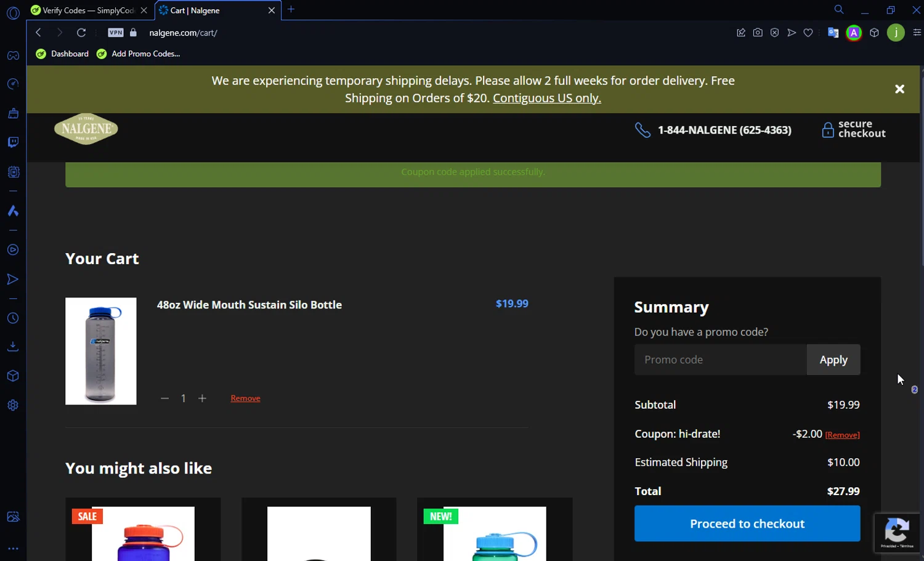Open the bottle product thumbnail
This screenshot has height=561, width=924.
101,351
